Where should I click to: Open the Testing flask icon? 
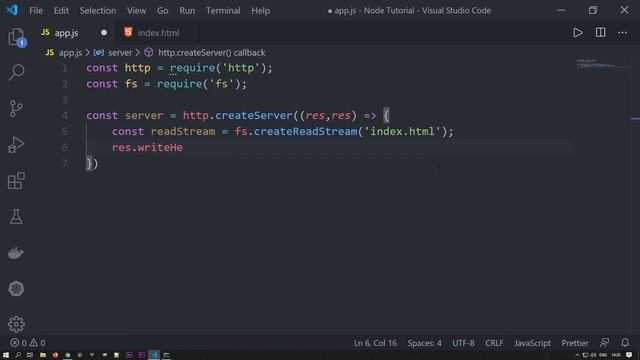16,216
